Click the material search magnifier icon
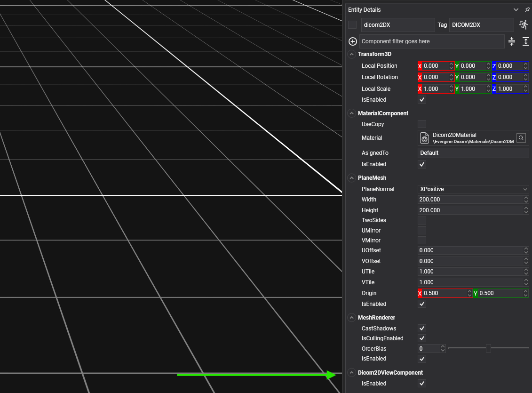Screen dimensions: 532x393 pos(521,138)
